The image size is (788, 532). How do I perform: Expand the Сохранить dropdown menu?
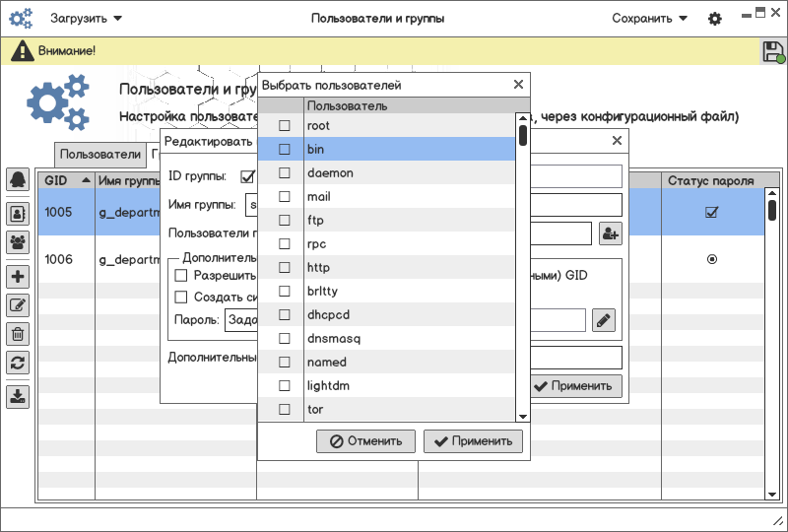point(649,18)
